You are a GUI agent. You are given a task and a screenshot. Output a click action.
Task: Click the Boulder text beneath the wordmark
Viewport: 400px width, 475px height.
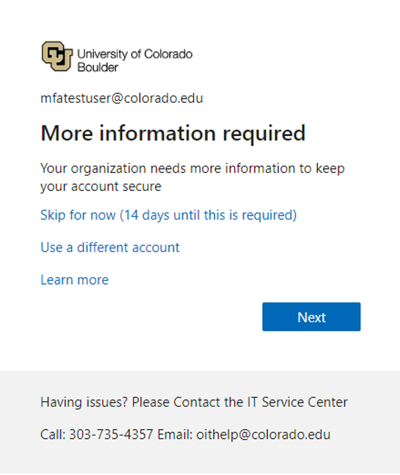(x=98, y=67)
